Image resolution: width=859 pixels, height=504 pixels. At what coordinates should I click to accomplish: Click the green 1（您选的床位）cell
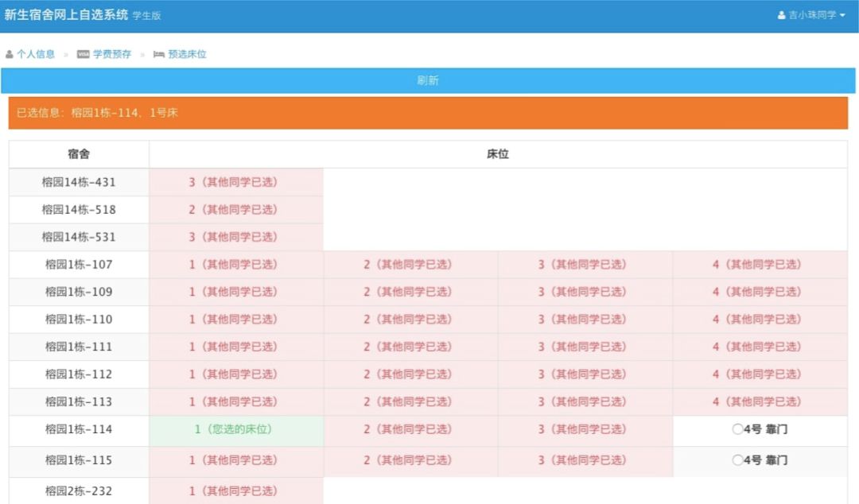coord(236,431)
